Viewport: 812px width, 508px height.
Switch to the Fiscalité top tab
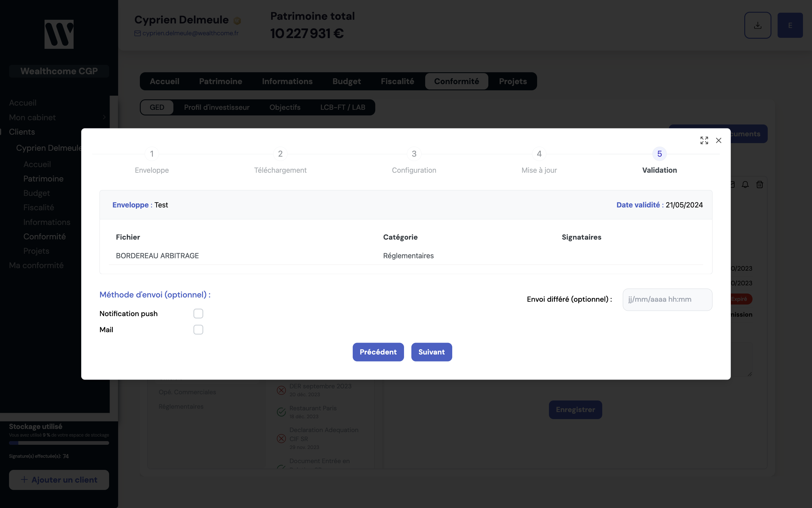tap(397, 81)
